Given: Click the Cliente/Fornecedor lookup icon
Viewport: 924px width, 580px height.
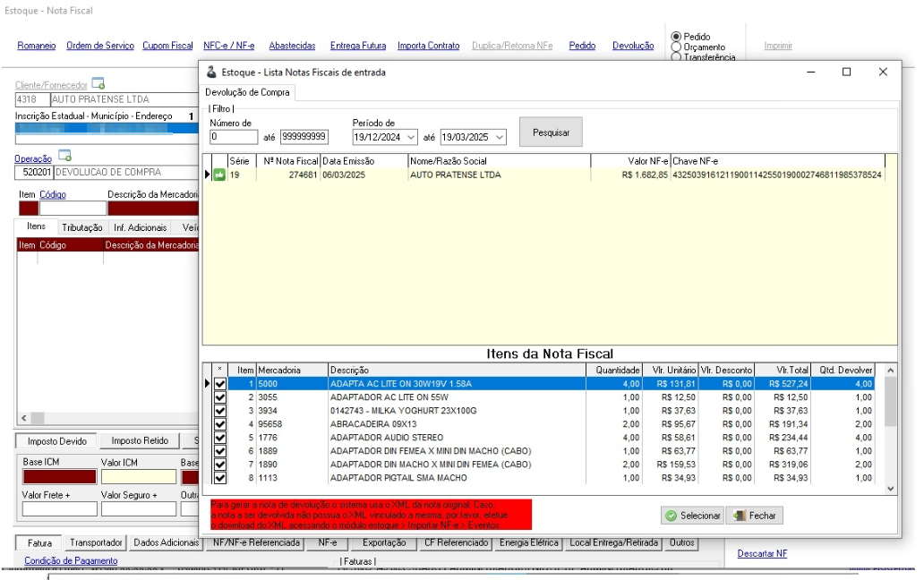Looking at the screenshot, I should (x=98, y=83).
